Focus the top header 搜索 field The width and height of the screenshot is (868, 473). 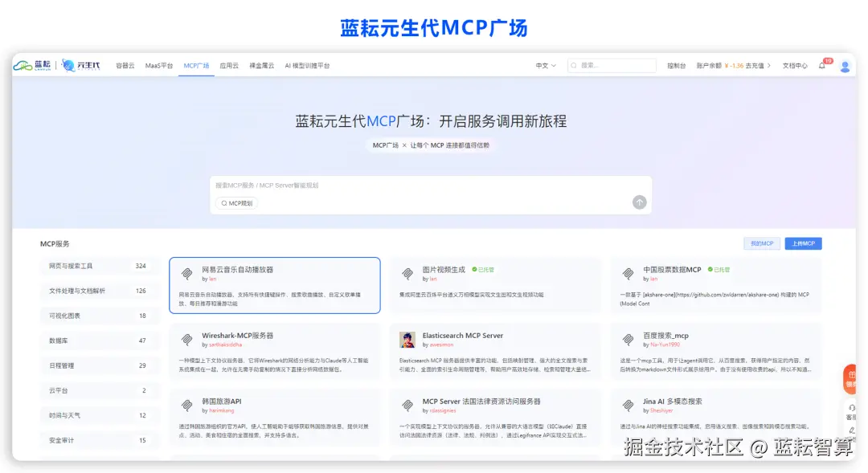point(612,65)
